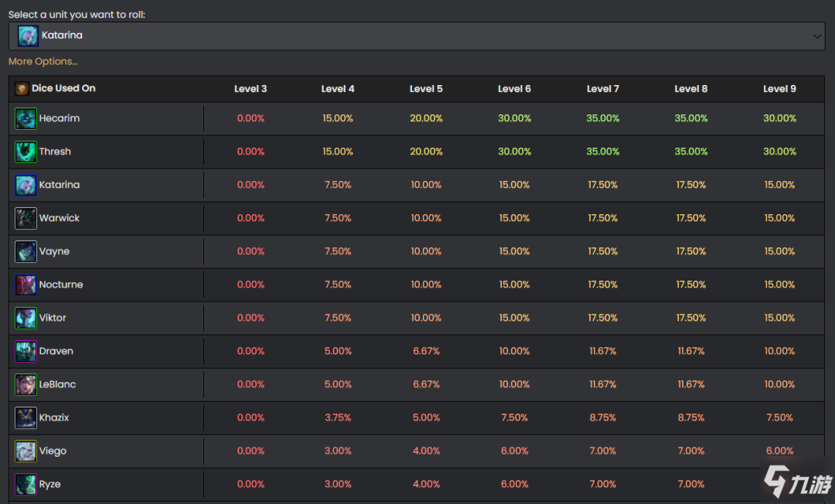This screenshot has width=835, height=504.
Task: Click the Level 9 column header
Action: pyautogui.click(x=779, y=89)
